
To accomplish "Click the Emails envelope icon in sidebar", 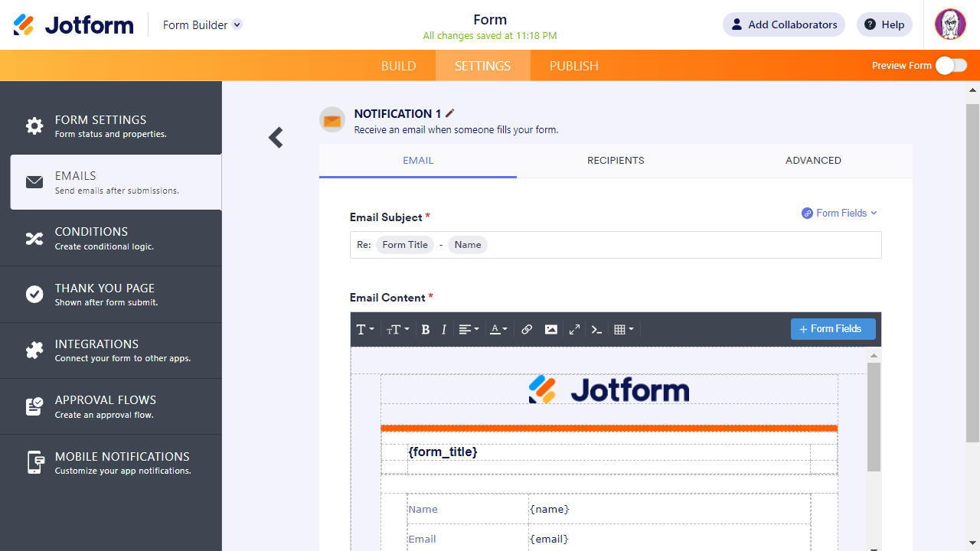I will 34,182.
